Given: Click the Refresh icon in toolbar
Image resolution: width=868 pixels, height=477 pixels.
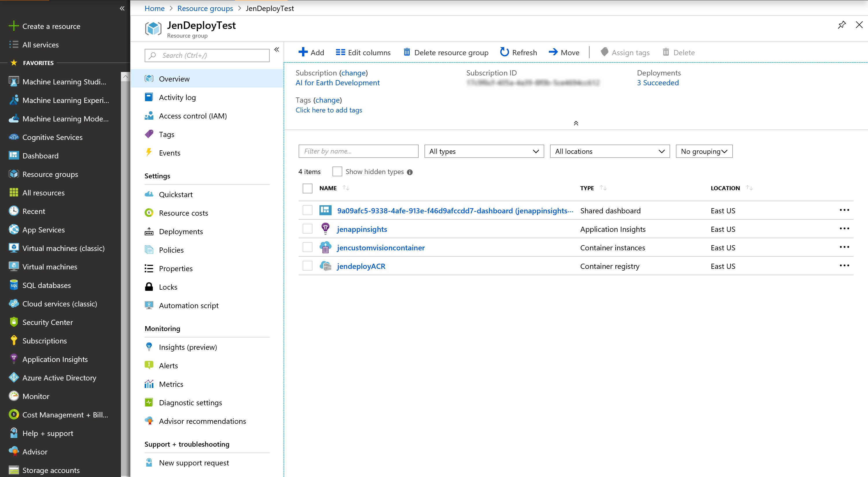Looking at the screenshot, I should tap(504, 52).
